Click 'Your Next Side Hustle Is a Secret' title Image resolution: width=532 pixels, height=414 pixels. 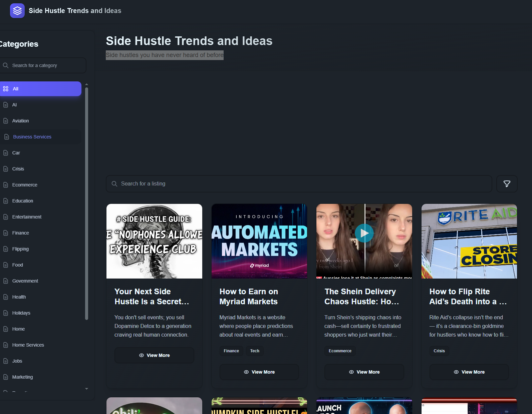click(x=152, y=297)
